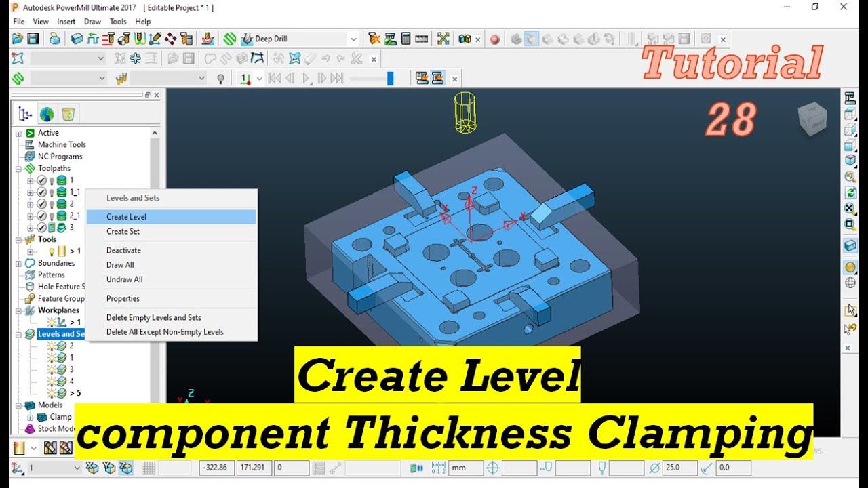The image size is (868, 488).
Task: Click the simulation speed slider handle
Action: tap(390, 79)
